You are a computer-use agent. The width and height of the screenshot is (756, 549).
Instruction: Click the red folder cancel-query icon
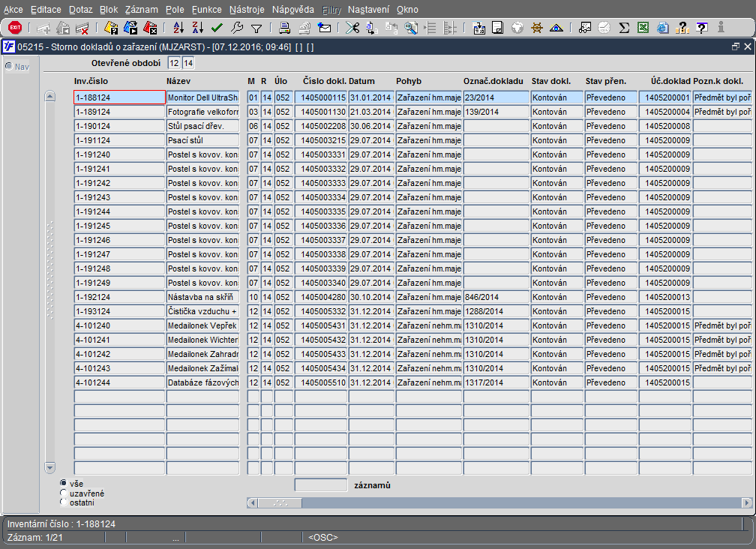point(151,28)
